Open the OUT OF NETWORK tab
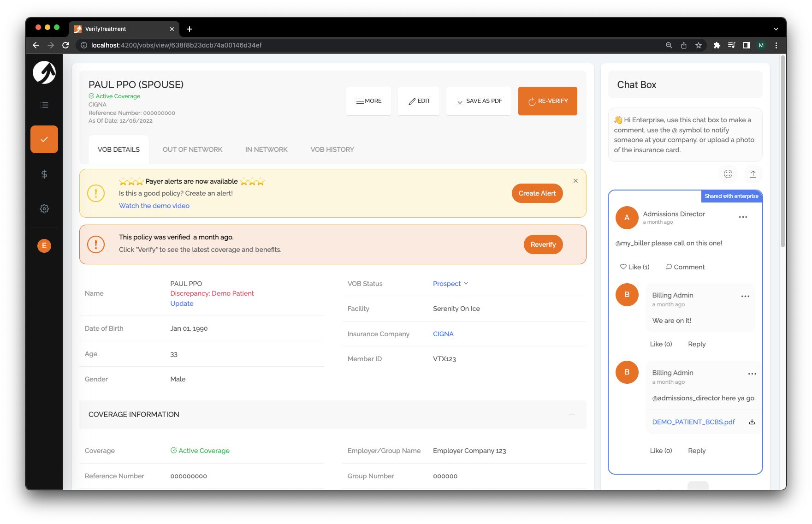The image size is (812, 524). click(192, 149)
